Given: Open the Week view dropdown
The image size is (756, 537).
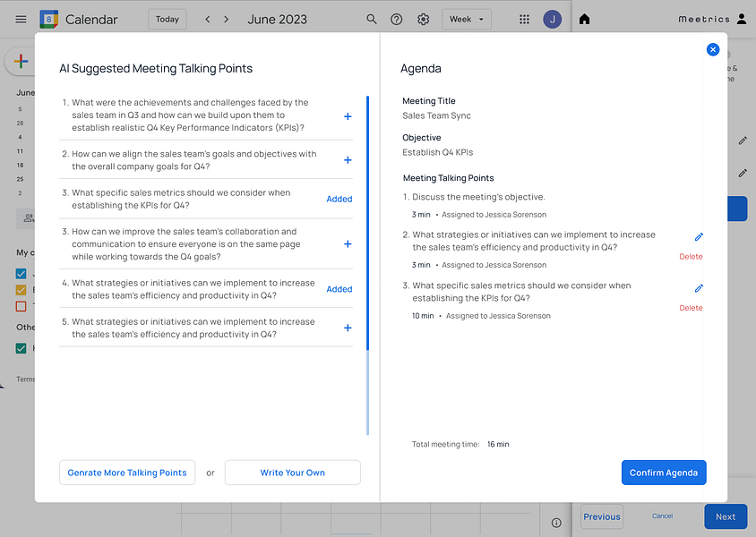Looking at the screenshot, I should tap(467, 20).
